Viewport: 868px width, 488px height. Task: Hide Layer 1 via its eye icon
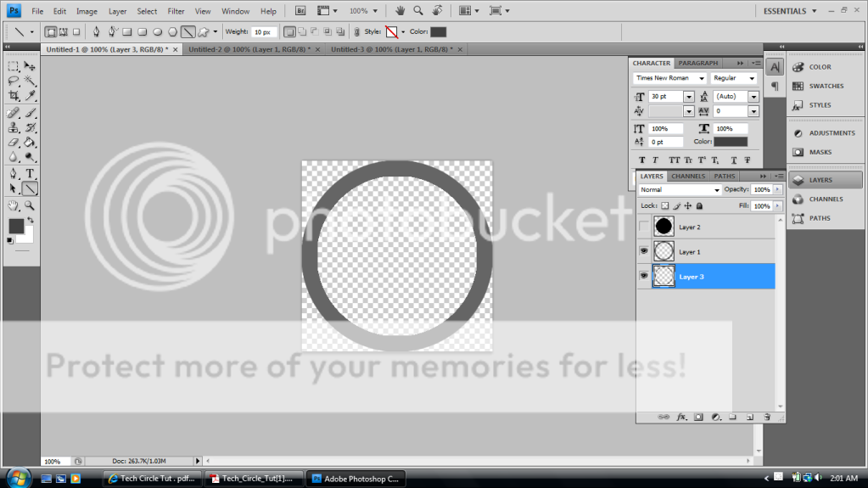[x=644, y=252]
